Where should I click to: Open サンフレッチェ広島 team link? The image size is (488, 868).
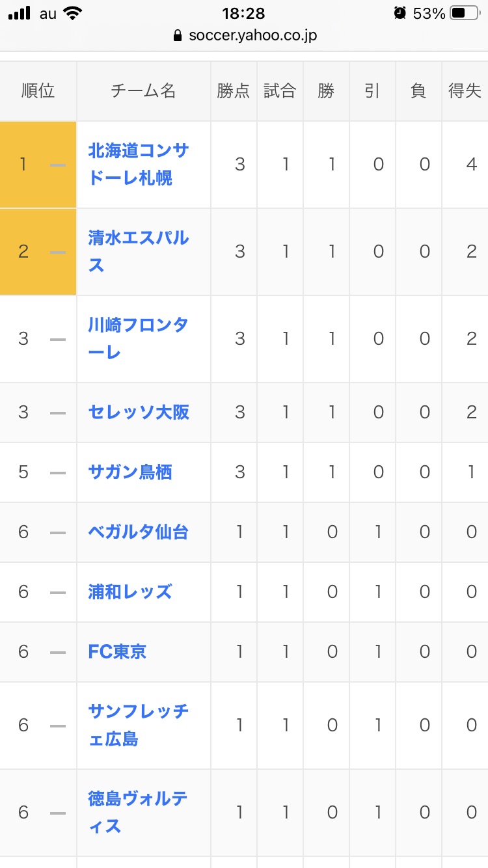click(139, 725)
